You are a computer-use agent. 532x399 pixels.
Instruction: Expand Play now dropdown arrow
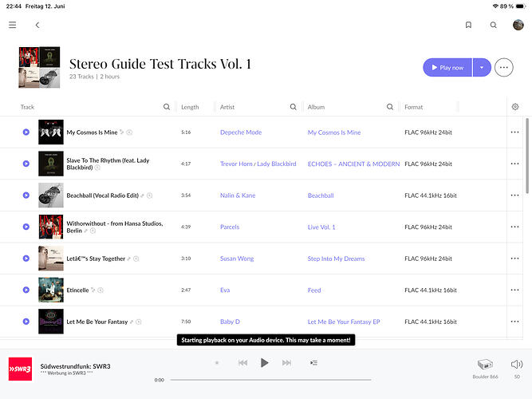482,67
